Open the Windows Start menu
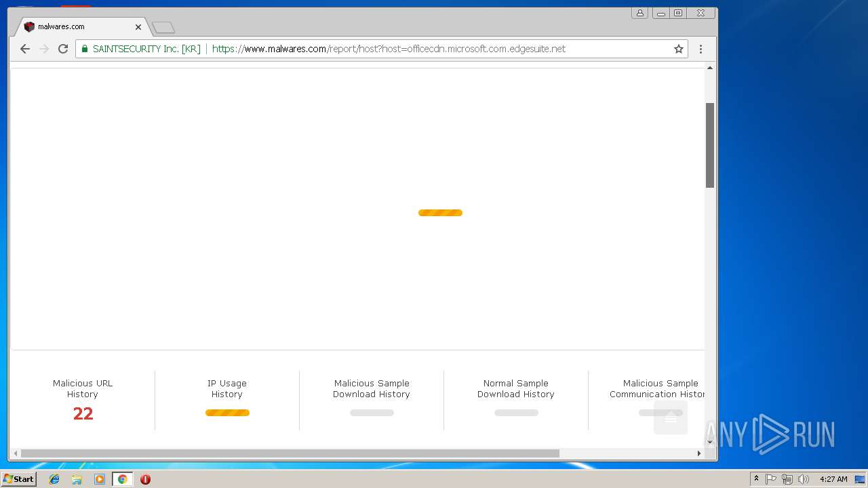The width and height of the screenshot is (868, 488). pos(19,479)
